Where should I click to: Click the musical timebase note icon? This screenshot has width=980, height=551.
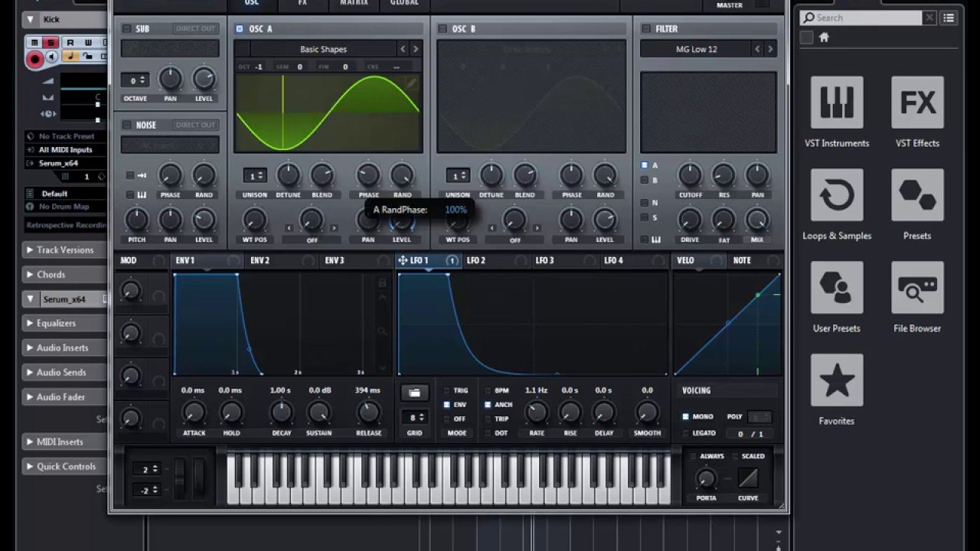(70, 57)
